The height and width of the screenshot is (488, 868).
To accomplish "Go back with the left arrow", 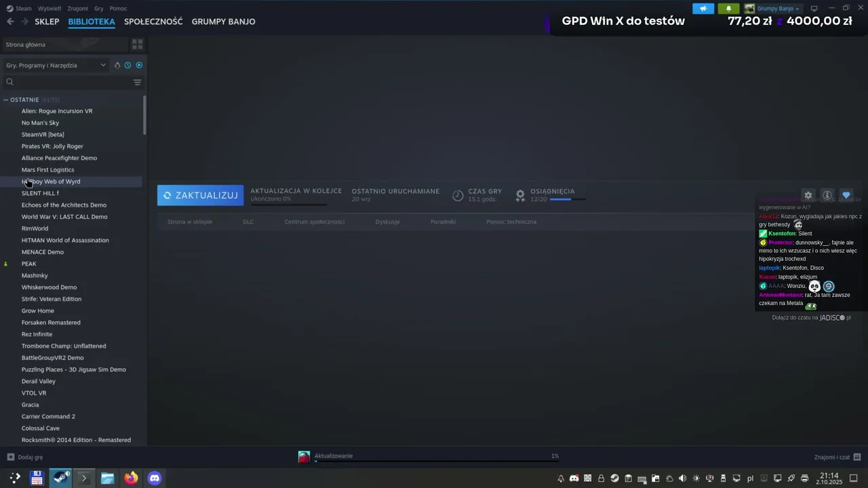I will click(x=10, y=22).
